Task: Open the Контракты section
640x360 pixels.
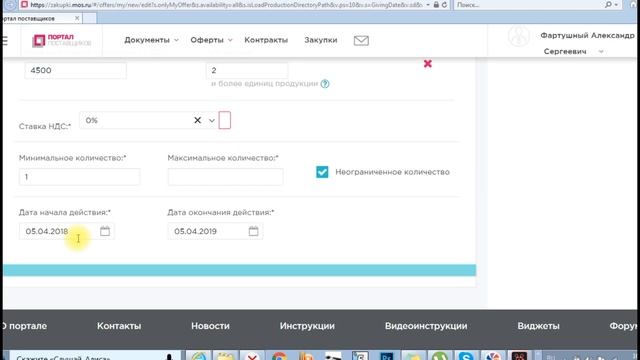Action: tap(266, 40)
